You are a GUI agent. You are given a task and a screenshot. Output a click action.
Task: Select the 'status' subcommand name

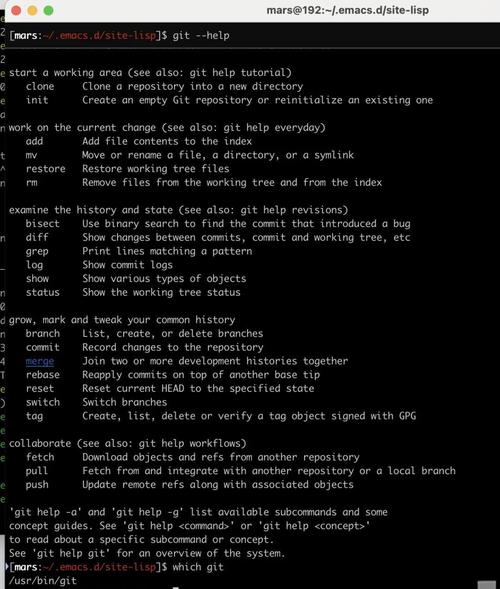pos(42,293)
